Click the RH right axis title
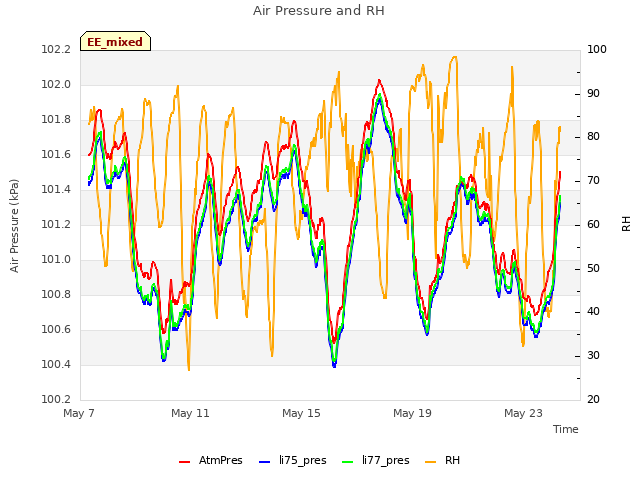 tap(626, 224)
